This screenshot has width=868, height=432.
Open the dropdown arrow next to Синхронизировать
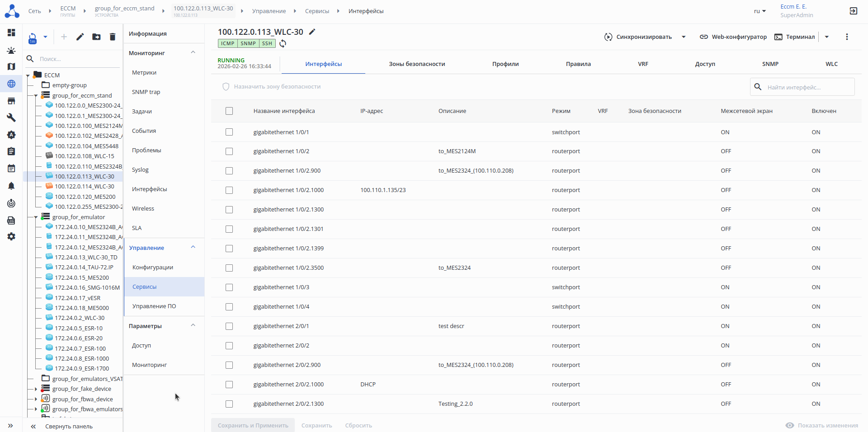point(684,37)
